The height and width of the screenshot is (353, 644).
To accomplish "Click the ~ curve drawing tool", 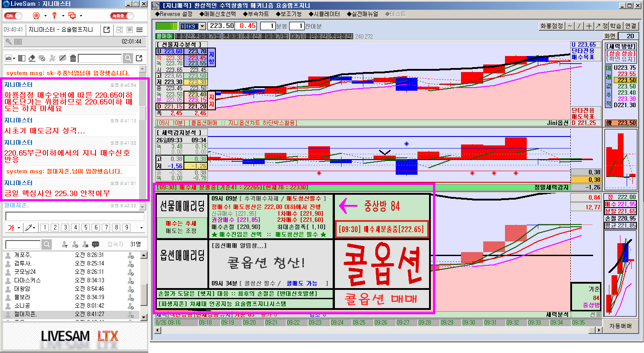I will click(x=569, y=26).
